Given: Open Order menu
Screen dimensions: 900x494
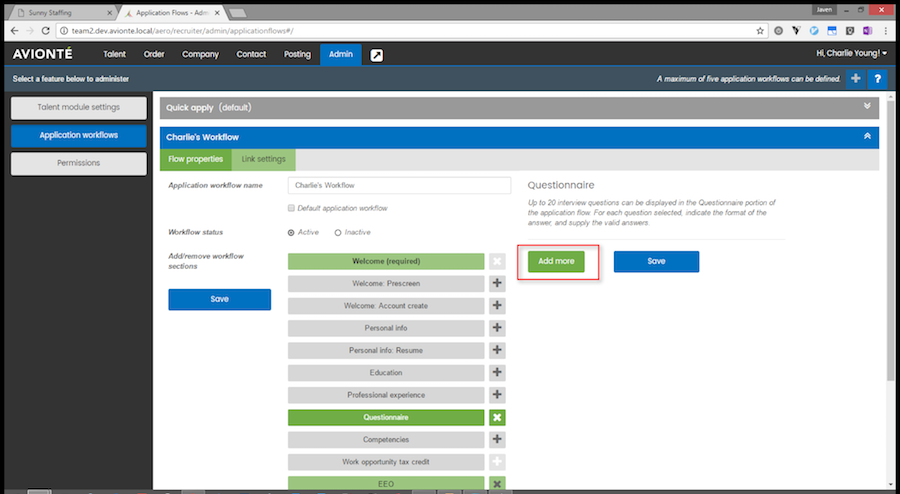Looking at the screenshot, I should [x=154, y=55].
